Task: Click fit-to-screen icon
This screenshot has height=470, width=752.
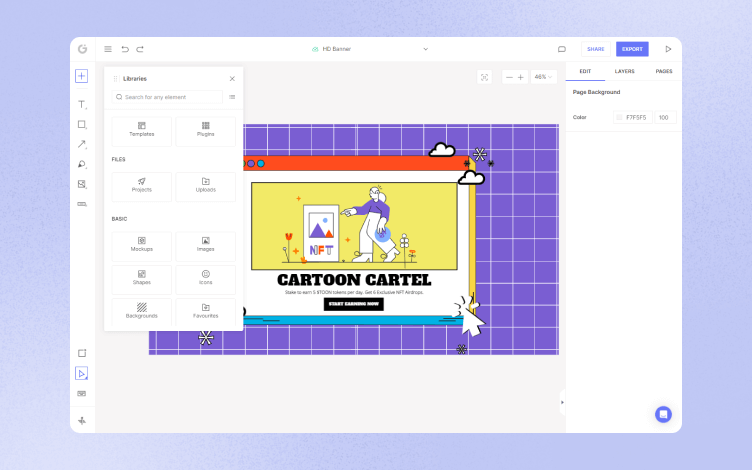Action: tap(484, 77)
